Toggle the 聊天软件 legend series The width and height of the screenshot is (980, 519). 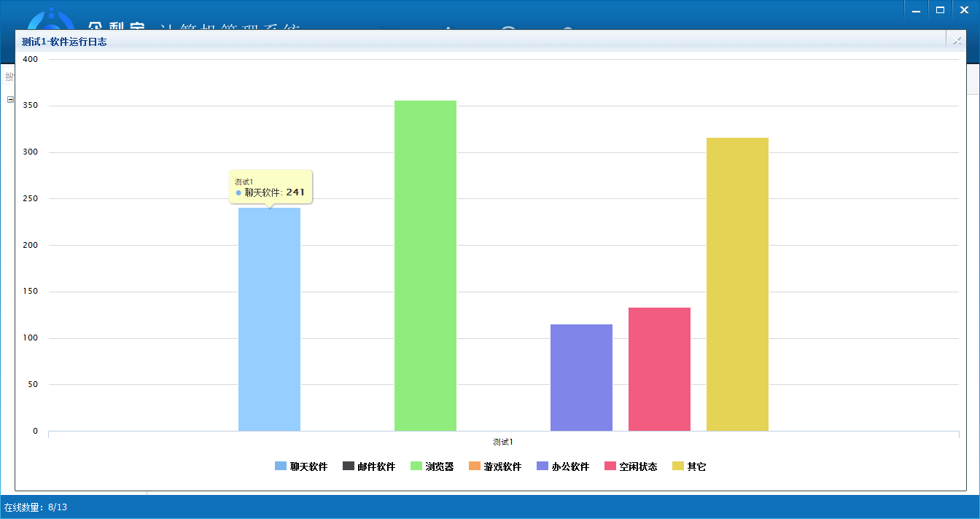pos(301,467)
